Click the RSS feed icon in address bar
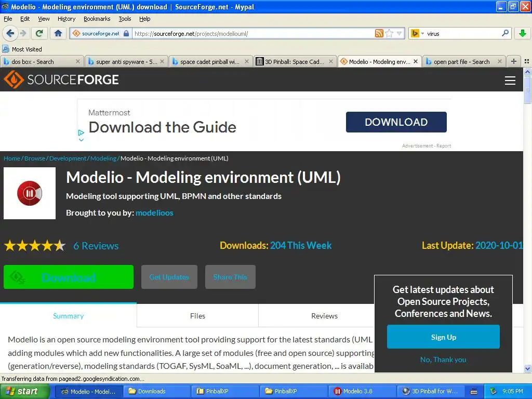Screen dimensions: 532x399 (379, 33)
